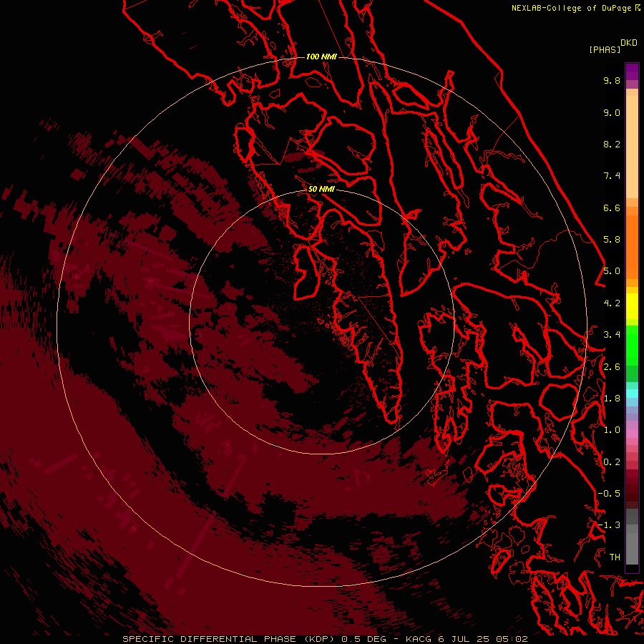Screen dimensions: 644x644
Task: Click the 1.0 value on the color scale
Action: pos(612,430)
